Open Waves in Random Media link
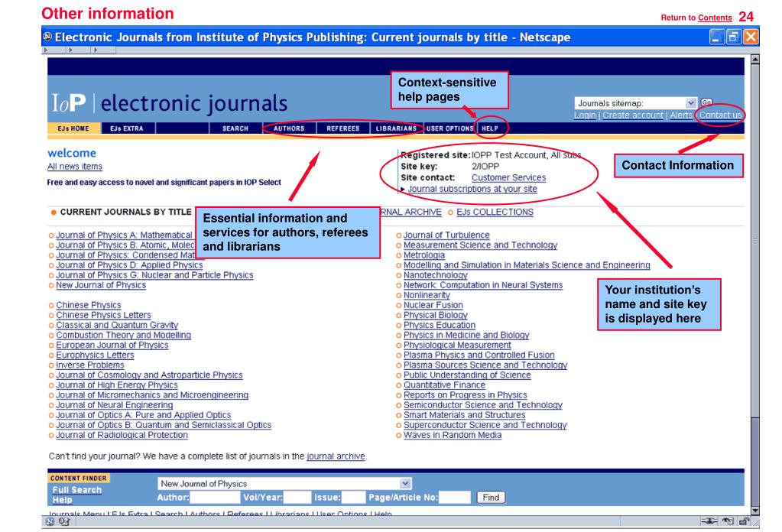Image resolution: width=782 pixels, height=532 pixels. click(453, 435)
